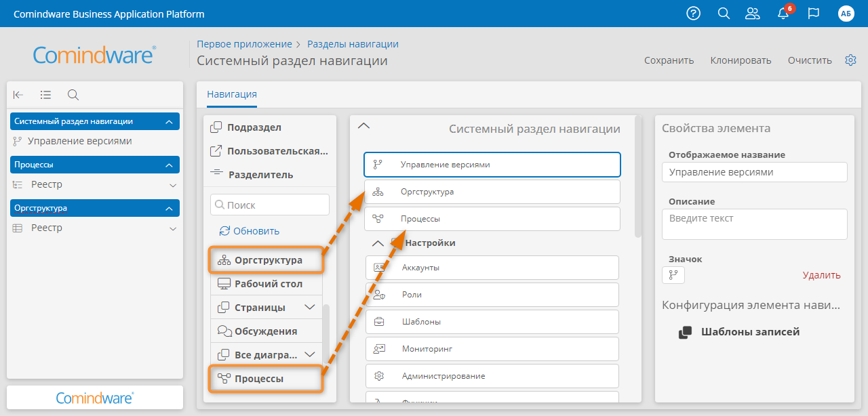
Task: Select the Роли navigation item
Action: coord(492,294)
